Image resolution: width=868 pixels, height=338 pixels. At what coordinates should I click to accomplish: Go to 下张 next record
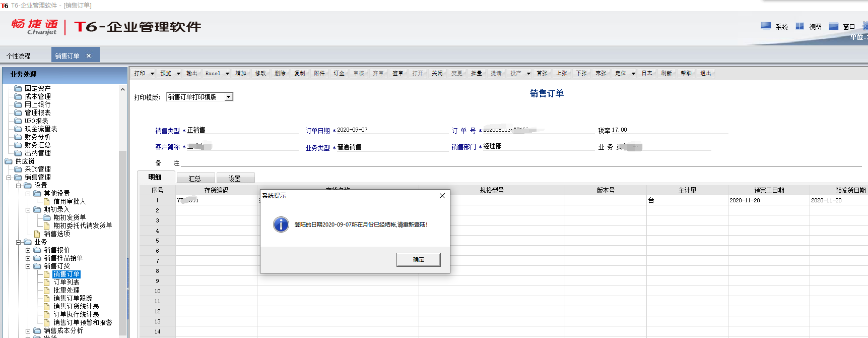(581, 73)
